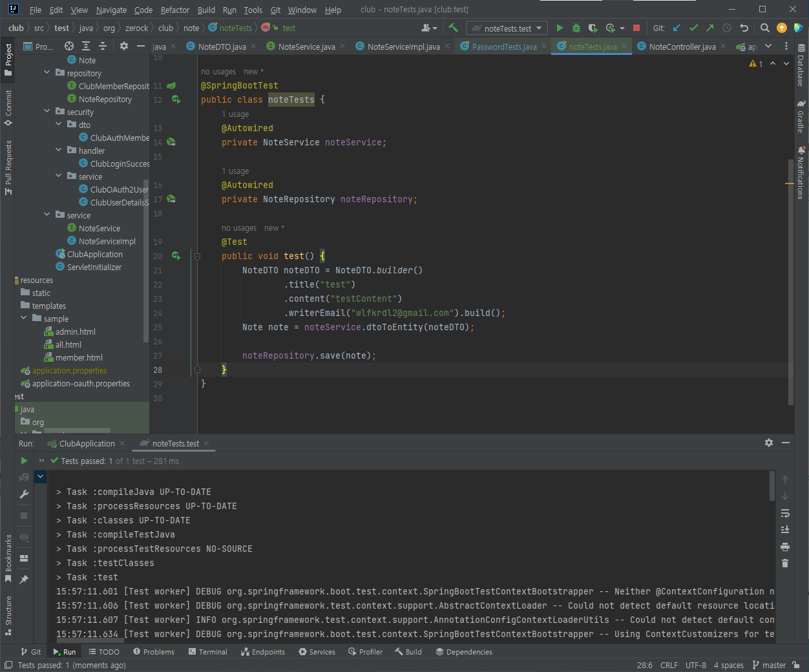This screenshot has height=672, width=809.
Task: Expand all in Project panel toolbar
Action: click(86, 46)
